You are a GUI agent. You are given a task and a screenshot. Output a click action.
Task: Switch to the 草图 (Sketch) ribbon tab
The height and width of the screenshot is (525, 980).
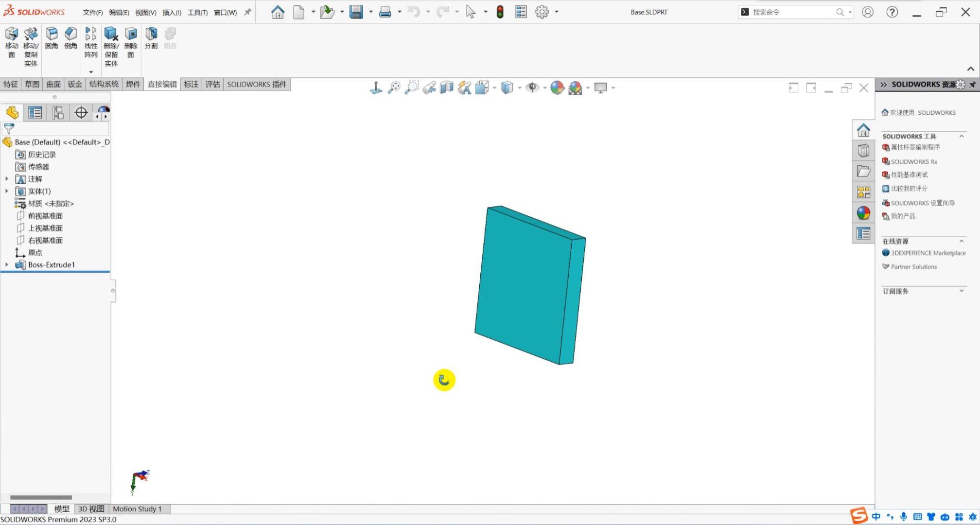[x=32, y=84]
